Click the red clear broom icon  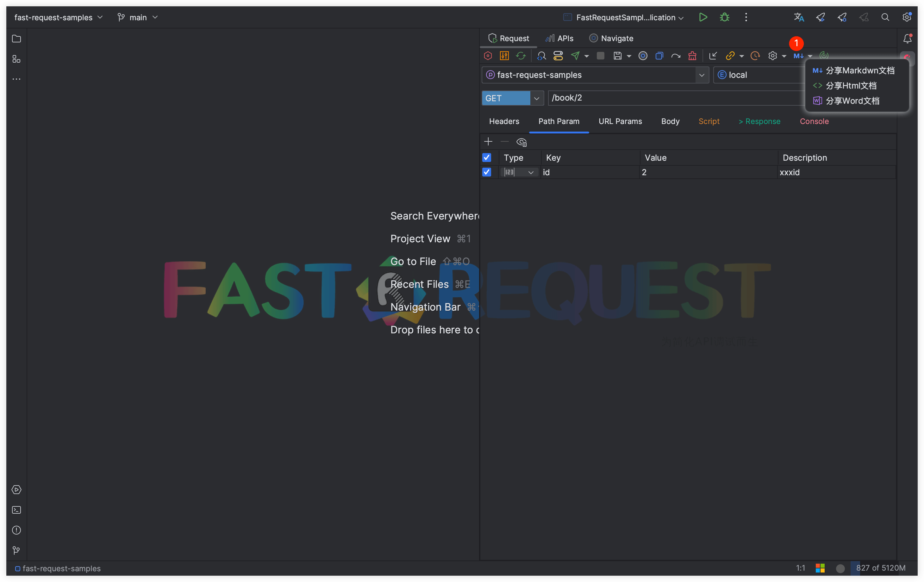[692, 56]
